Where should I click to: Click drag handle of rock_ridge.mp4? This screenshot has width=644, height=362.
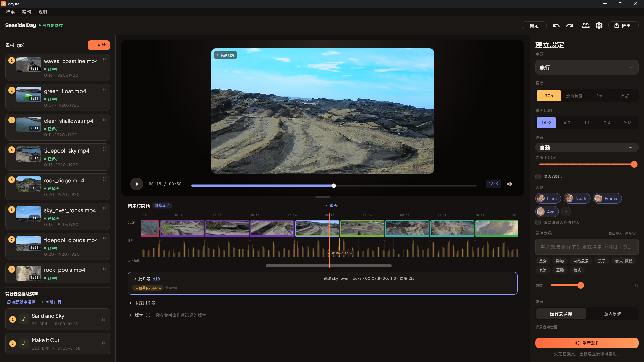104,179
